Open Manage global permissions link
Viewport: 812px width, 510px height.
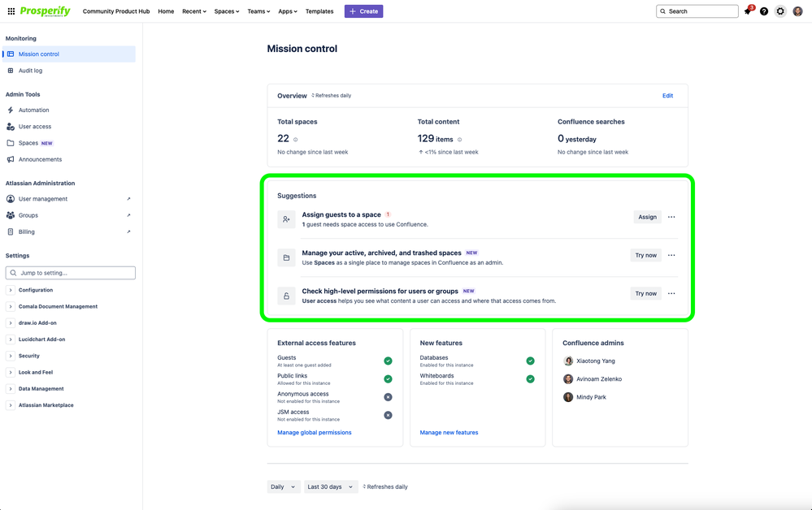point(315,432)
